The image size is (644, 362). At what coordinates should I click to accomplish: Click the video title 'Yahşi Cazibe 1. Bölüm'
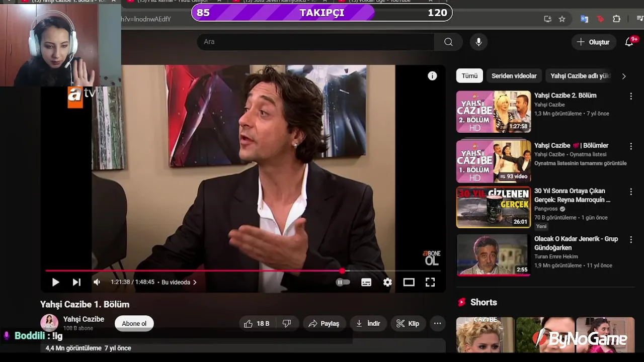pyautogui.click(x=85, y=304)
